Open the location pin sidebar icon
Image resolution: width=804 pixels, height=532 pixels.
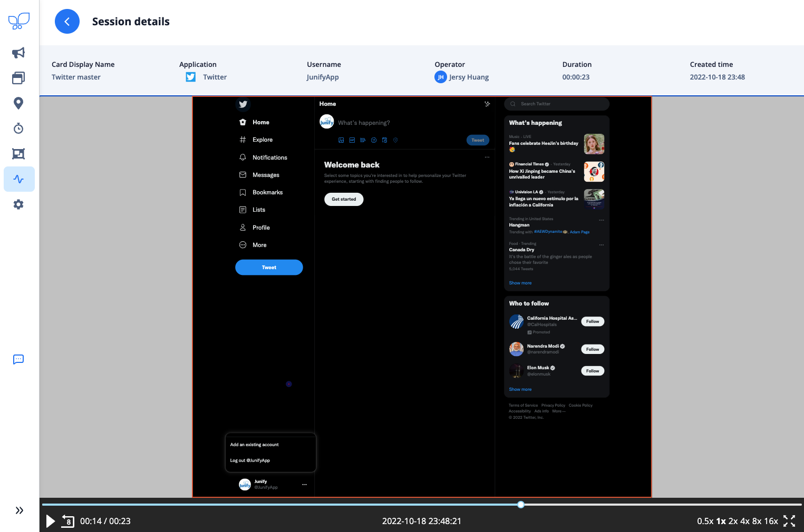18,103
